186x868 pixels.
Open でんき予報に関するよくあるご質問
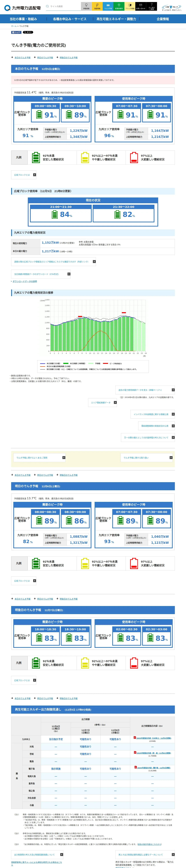(40, 458)
